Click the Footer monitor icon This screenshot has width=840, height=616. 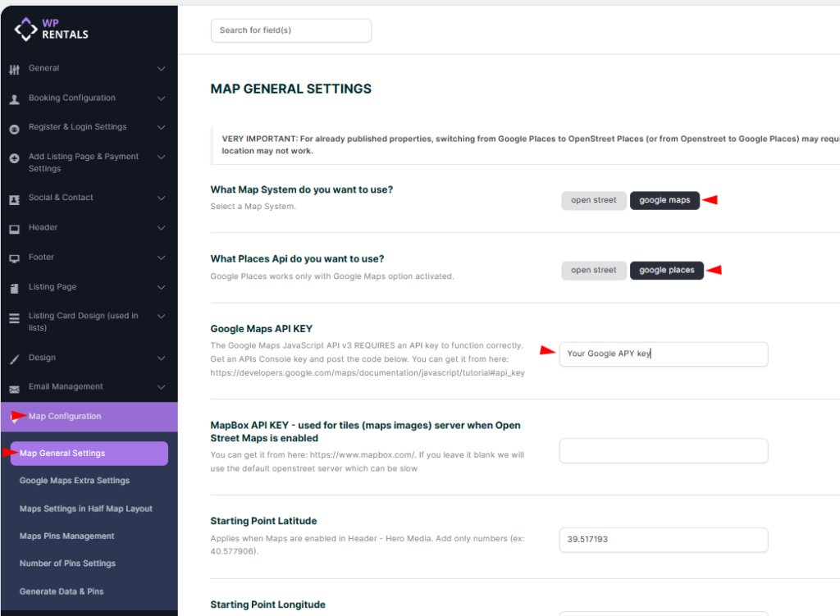click(x=15, y=258)
